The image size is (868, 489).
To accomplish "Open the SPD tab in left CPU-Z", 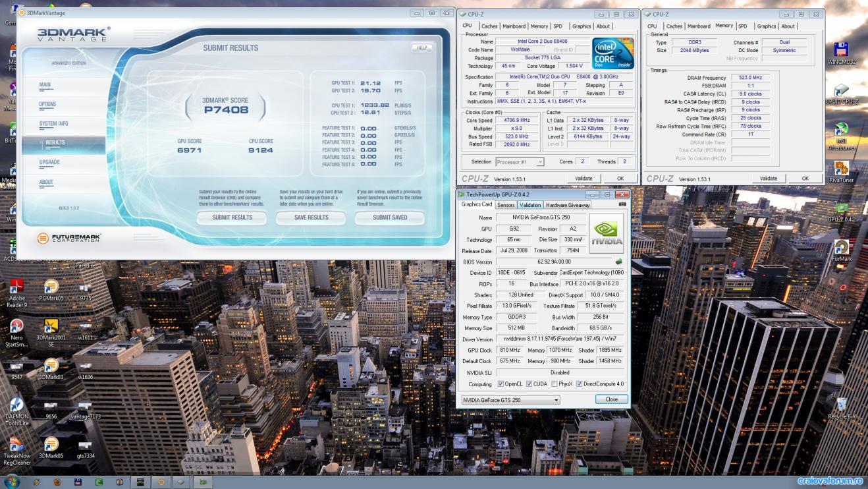I will 558,26.
